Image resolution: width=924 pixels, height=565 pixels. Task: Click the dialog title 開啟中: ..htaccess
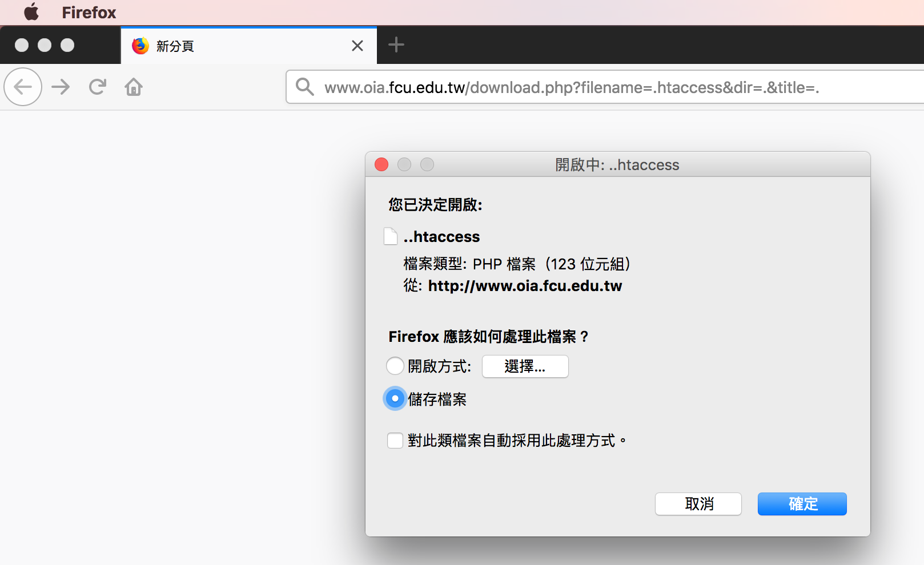(x=617, y=165)
